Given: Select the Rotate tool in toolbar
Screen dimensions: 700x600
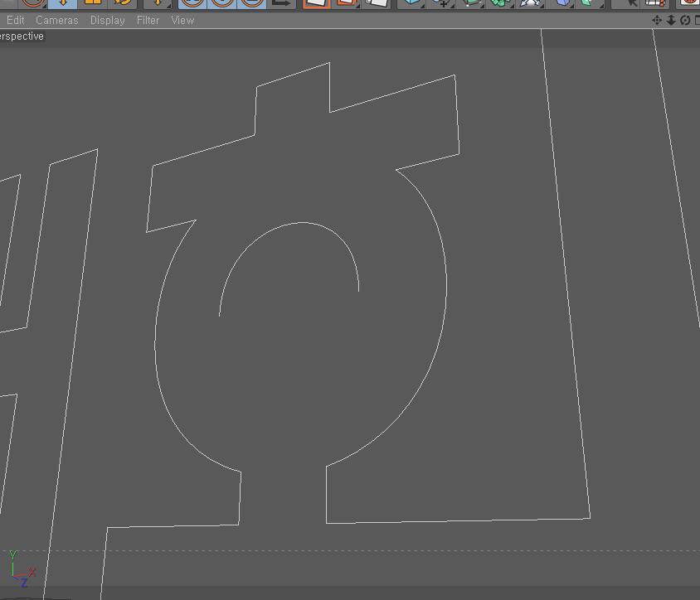Looking at the screenshot, I should 123,2.
